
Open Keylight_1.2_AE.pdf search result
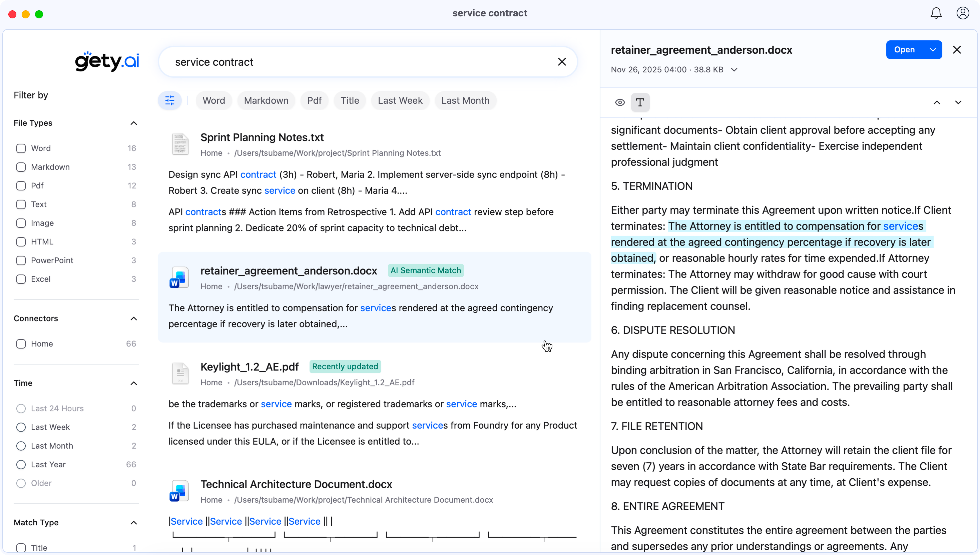249,367
